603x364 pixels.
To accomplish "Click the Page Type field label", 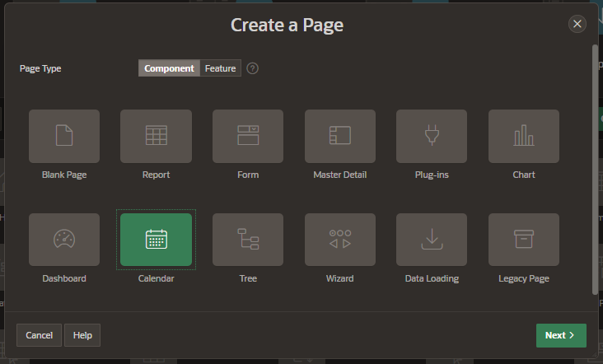I will pyautogui.click(x=40, y=68).
